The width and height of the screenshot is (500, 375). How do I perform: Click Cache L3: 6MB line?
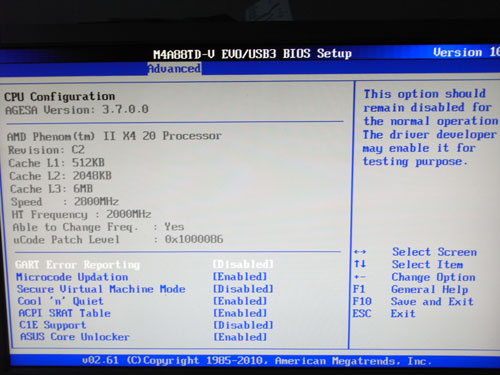pyautogui.click(x=51, y=189)
